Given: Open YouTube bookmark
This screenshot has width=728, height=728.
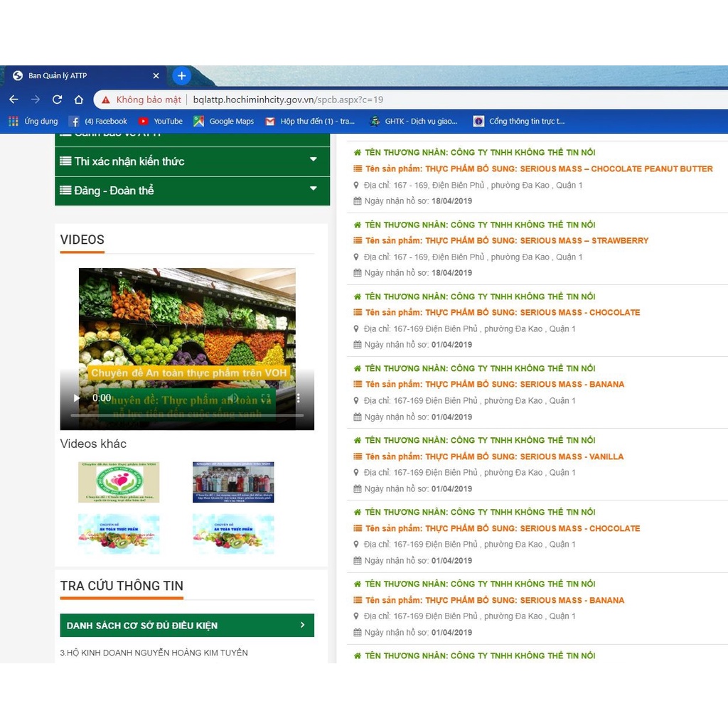Looking at the screenshot, I should 161,122.
